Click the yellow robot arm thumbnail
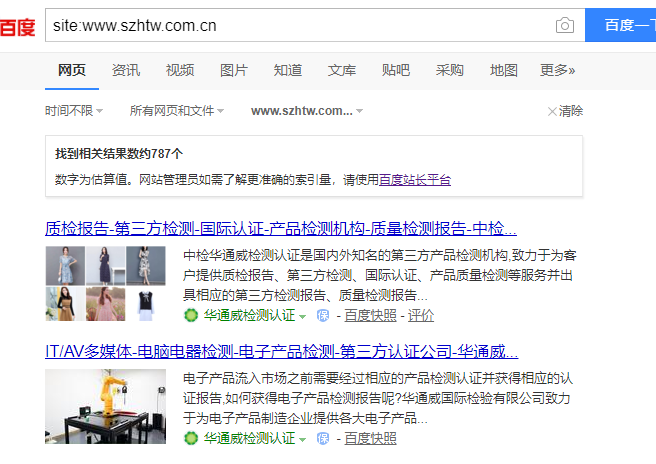656x464 pixels. (105, 406)
